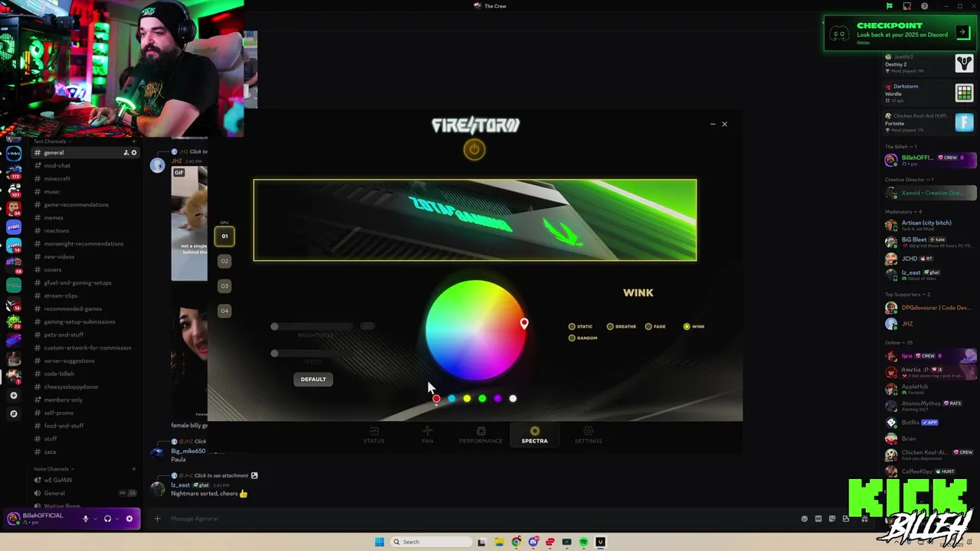Switch to the Fan tab
Screen dimensions: 980x551
427,435
